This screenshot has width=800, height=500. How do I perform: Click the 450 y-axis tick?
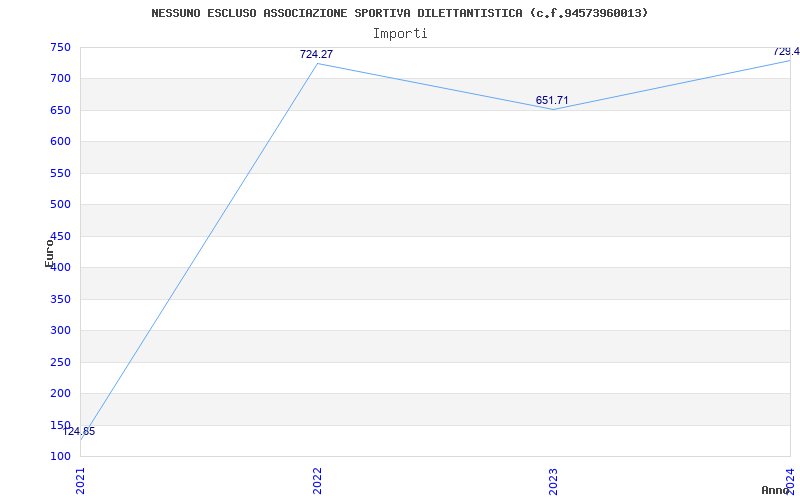60,236
